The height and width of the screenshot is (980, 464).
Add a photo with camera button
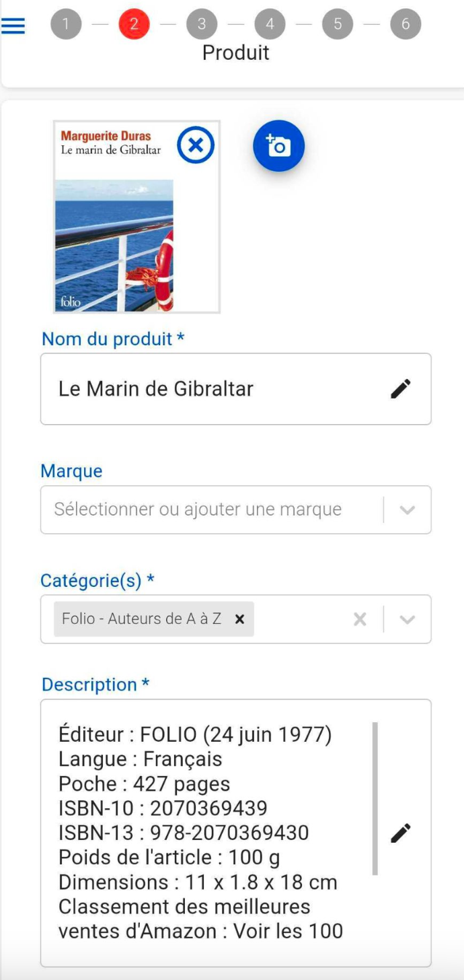coord(278,145)
